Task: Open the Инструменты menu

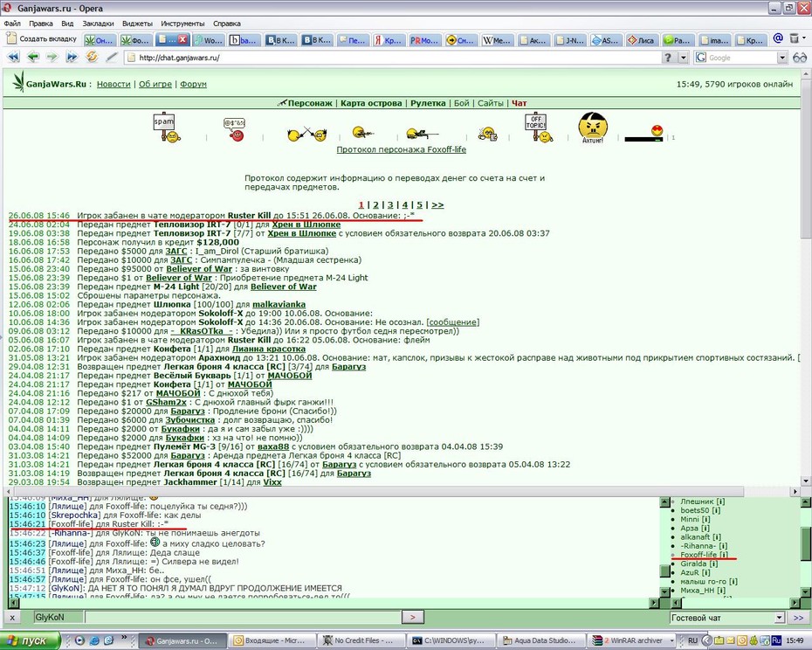Action: (x=182, y=24)
